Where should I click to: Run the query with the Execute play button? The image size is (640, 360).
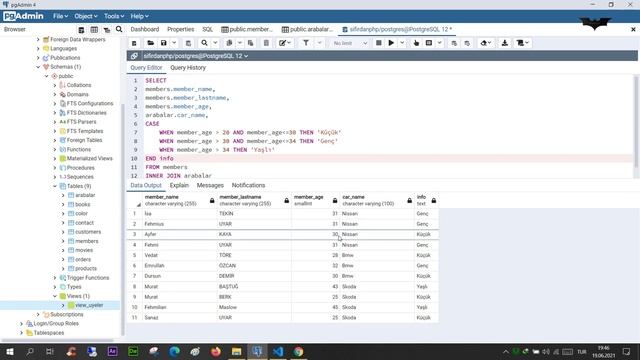tap(391, 43)
